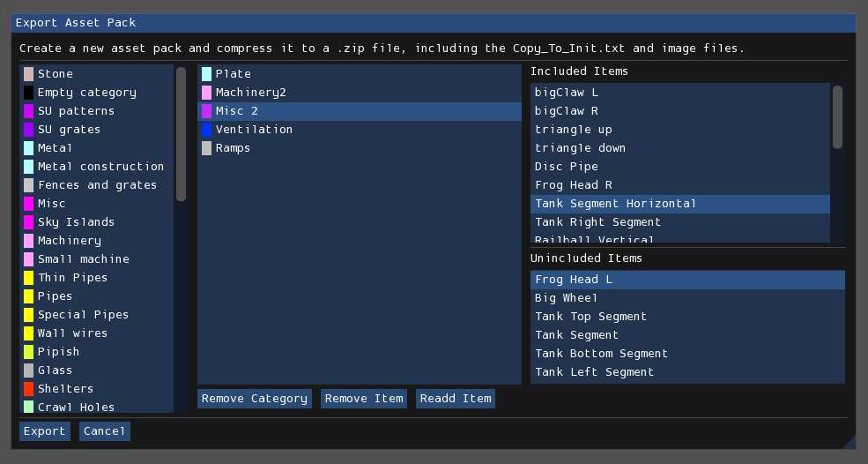Select Fences and grates category

coord(97,185)
